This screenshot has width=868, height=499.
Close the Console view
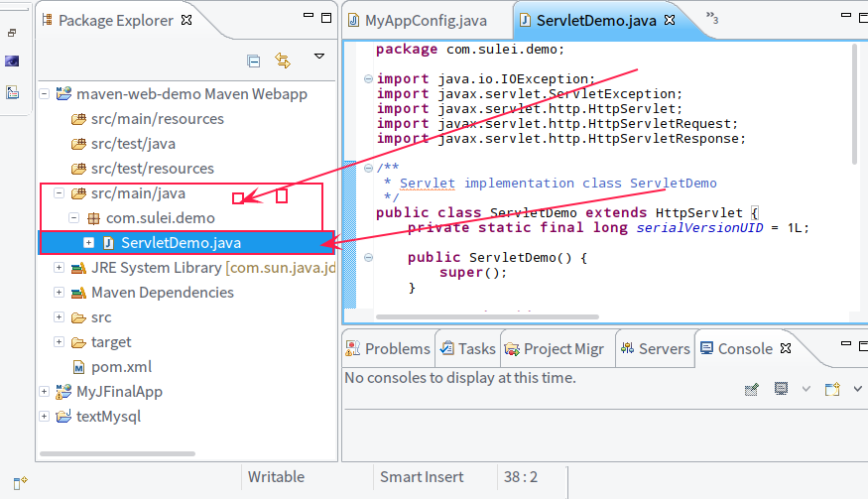(786, 348)
